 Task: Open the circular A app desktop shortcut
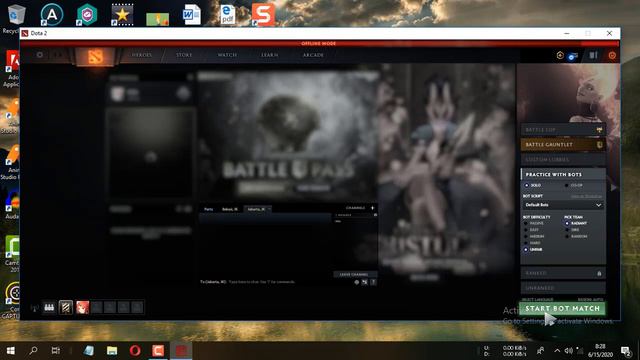coord(52,15)
